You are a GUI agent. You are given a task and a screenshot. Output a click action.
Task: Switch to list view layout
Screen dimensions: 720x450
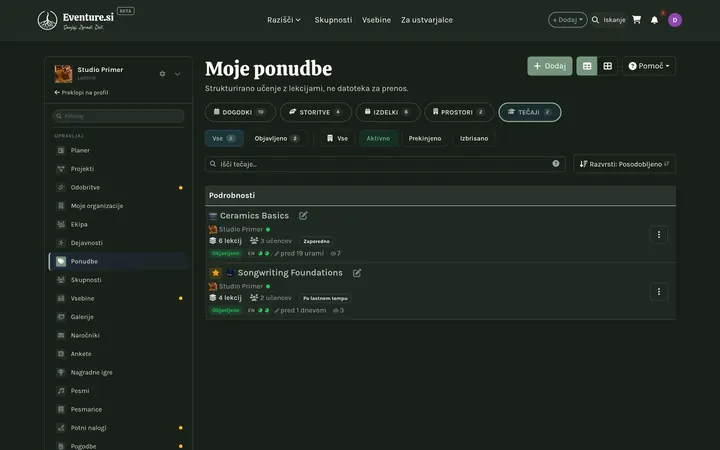point(587,66)
